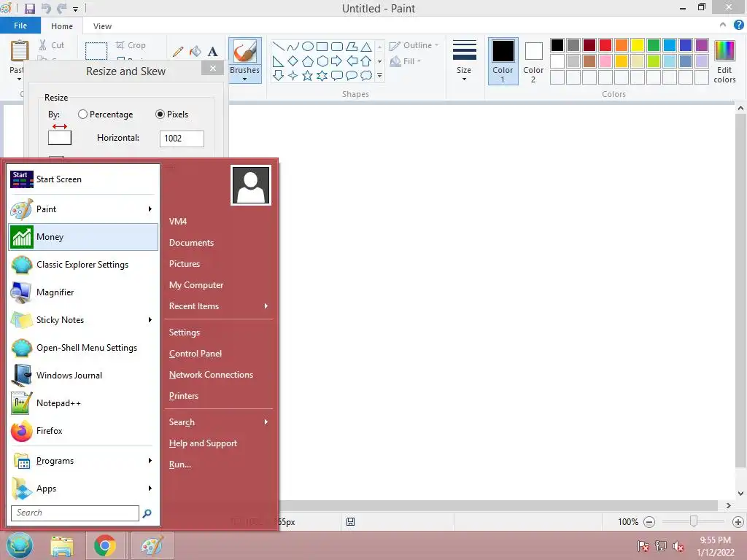The image size is (747, 560).
Task: Open the File tab in Paint
Action: pyautogui.click(x=20, y=26)
